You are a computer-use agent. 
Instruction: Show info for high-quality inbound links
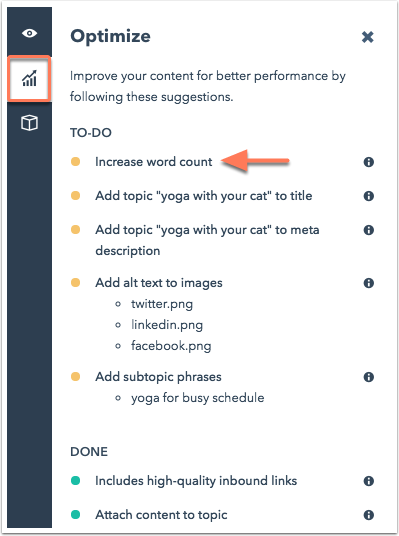coord(369,481)
